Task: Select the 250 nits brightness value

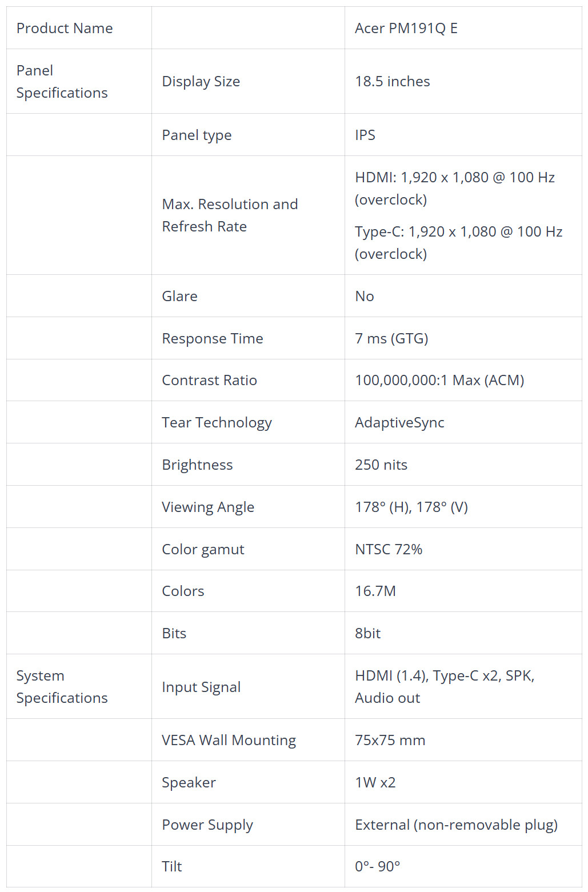Action: pos(381,465)
